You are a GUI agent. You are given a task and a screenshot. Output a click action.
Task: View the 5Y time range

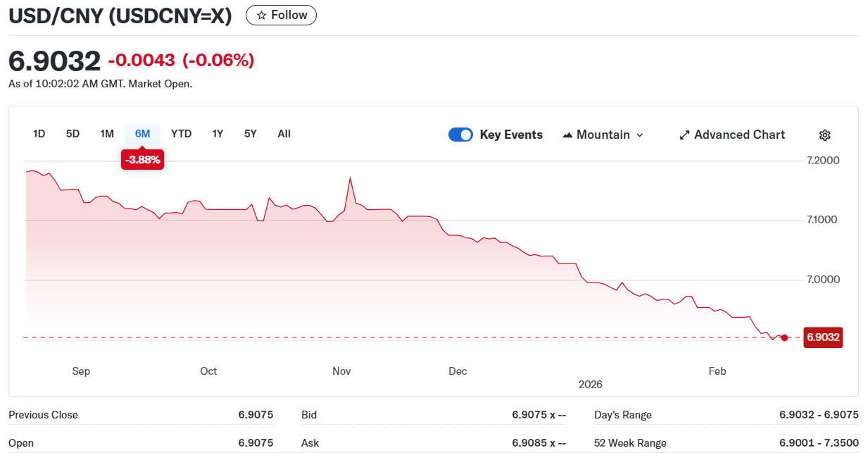251,134
